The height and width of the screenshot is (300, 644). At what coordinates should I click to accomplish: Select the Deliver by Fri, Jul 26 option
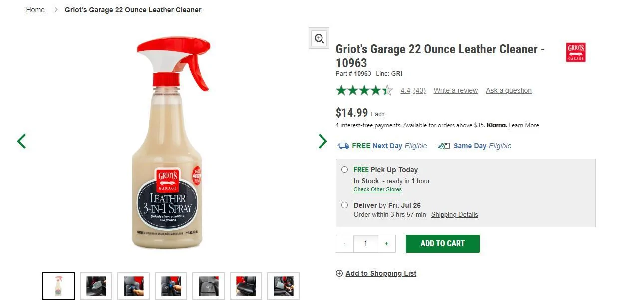tap(344, 205)
